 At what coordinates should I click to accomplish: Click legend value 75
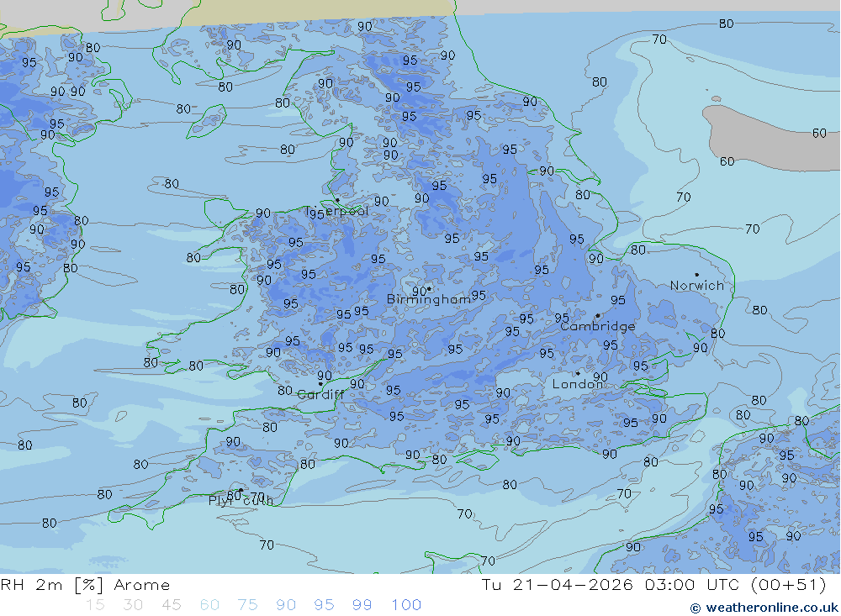(x=247, y=605)
